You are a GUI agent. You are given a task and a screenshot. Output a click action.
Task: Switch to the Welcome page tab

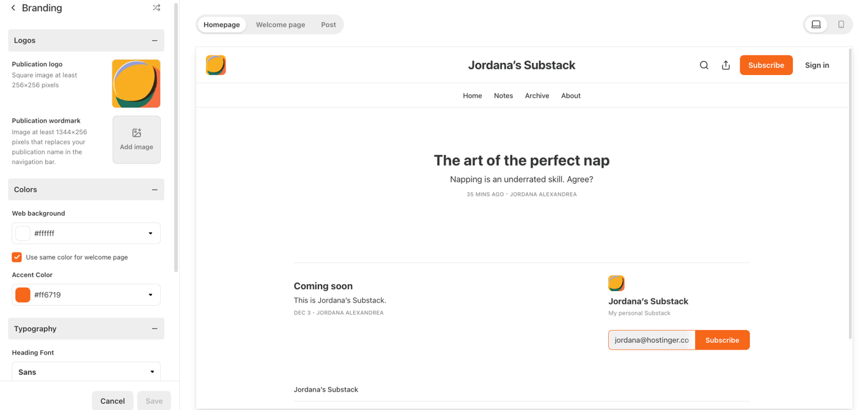[280, 24]
